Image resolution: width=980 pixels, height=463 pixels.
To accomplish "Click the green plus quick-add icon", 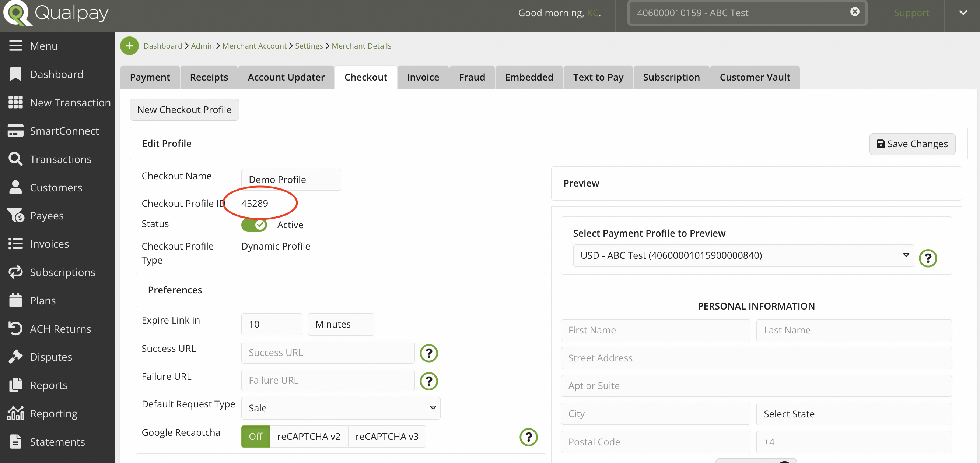I will pos(129,46).
